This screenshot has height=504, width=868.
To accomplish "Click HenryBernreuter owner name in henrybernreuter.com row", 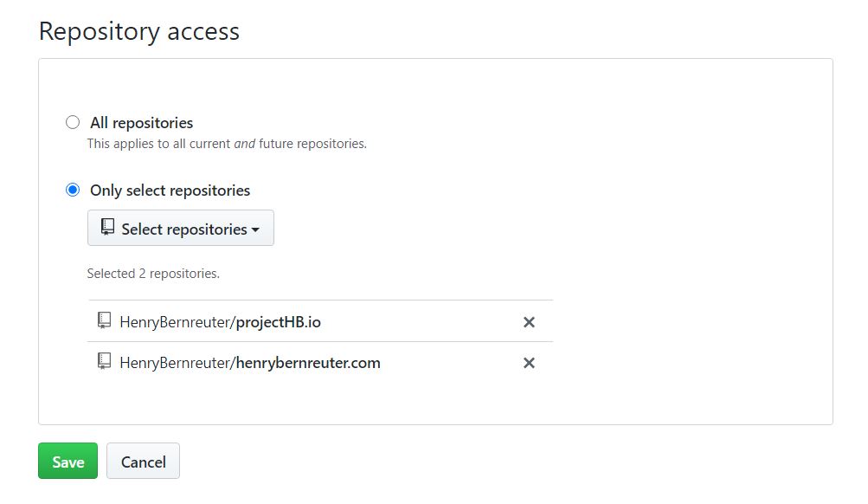I will click(x=174, y=364).
